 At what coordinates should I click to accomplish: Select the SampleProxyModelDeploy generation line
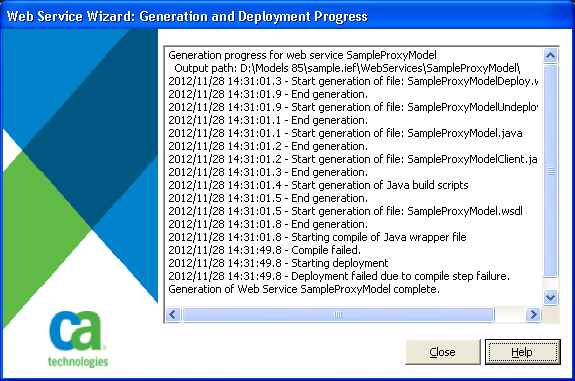(353, 81)
